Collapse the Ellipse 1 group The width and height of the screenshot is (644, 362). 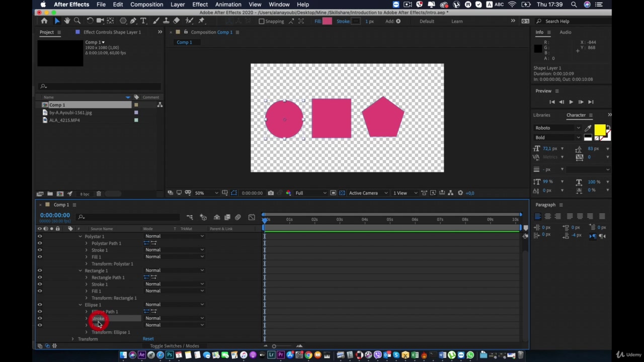80,305
